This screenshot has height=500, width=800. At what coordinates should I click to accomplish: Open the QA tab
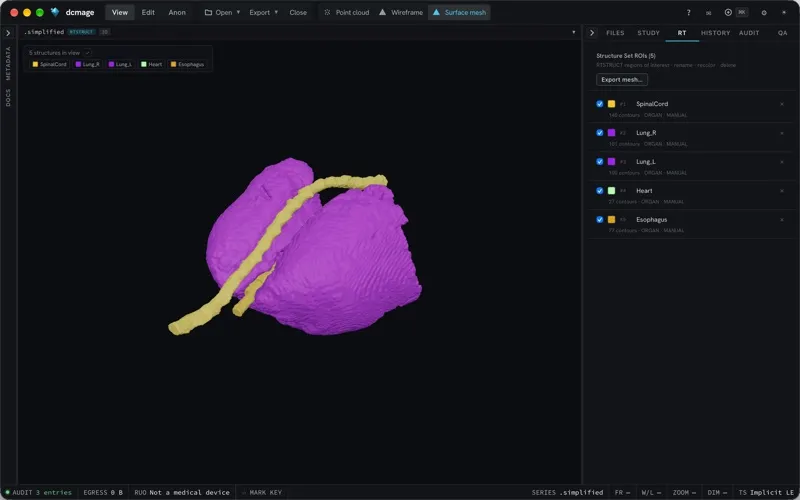[x=782, y=33]
